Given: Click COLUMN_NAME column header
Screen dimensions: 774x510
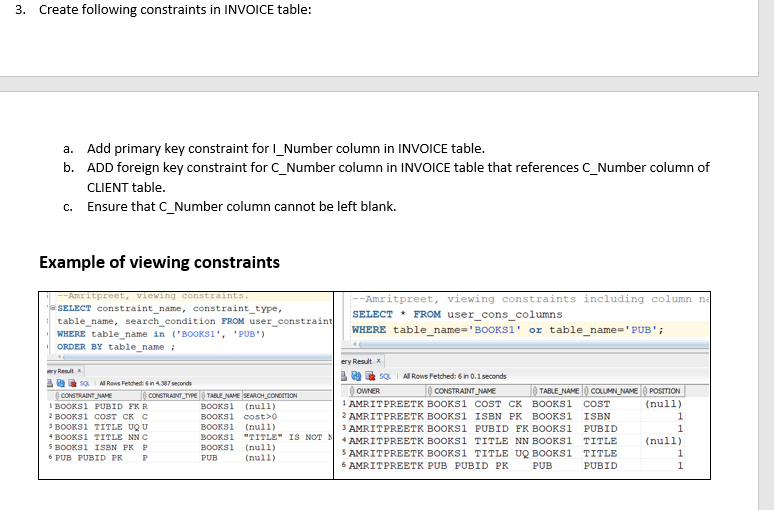Looking at the screenshot, I should [612, 391].
